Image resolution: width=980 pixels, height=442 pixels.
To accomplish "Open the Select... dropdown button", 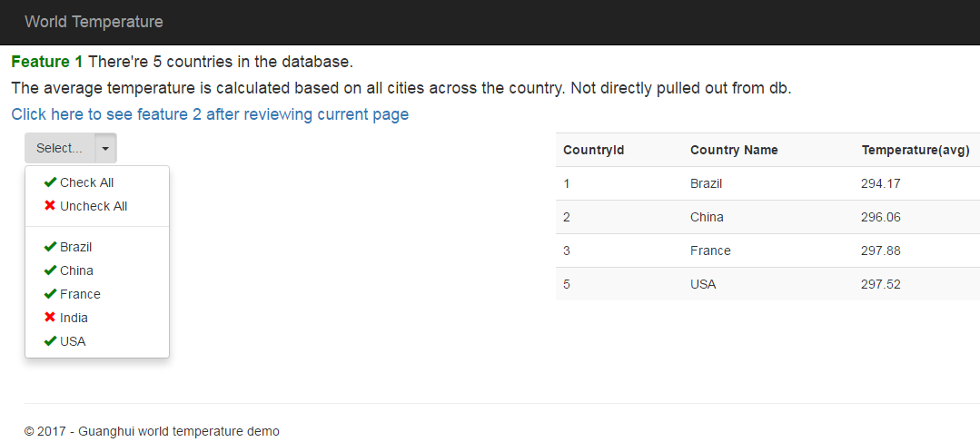I will point(60,148).
